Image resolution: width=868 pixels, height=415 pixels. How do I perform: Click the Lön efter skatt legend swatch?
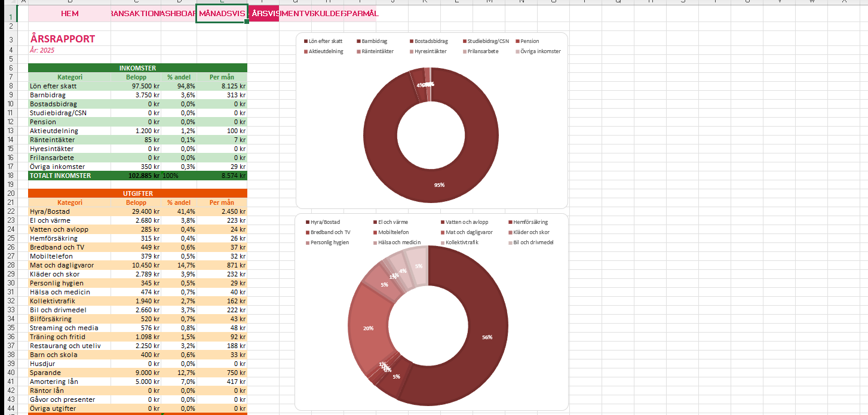[x=305, y=41]
